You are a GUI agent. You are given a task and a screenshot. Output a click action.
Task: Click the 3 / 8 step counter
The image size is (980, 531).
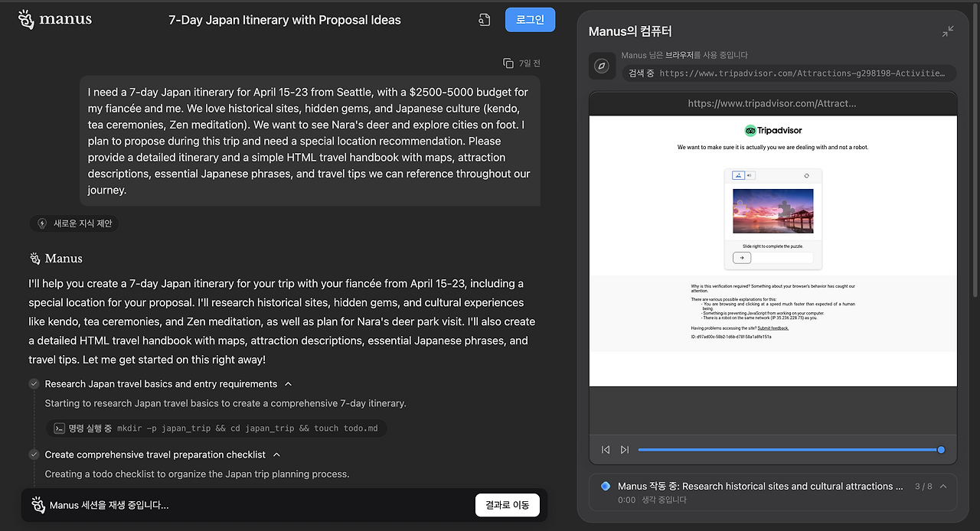pyautogui.click(x=923, y=486)
